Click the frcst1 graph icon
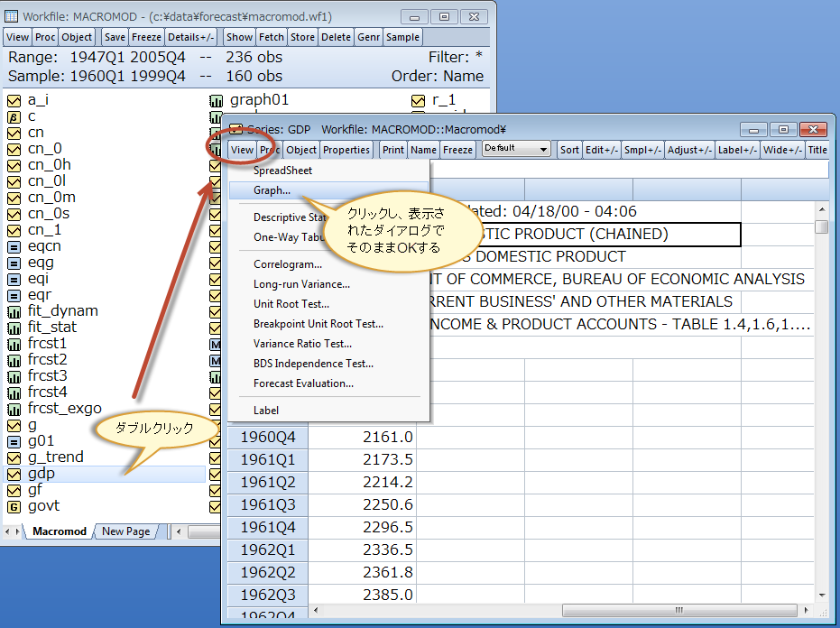Image resolution: width=840 pixels, height=628 pixels. [14, 344]
